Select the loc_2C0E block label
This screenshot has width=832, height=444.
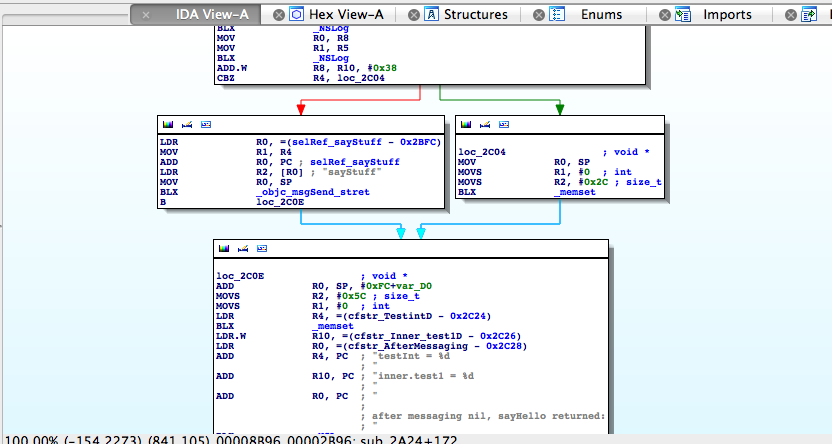240,276
